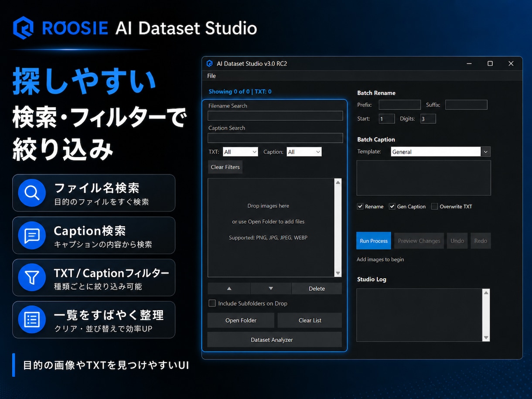Close the AI Dataset Studio window
Image resolution: width=532 pixels, height=399 pixels.
(511, 64)
